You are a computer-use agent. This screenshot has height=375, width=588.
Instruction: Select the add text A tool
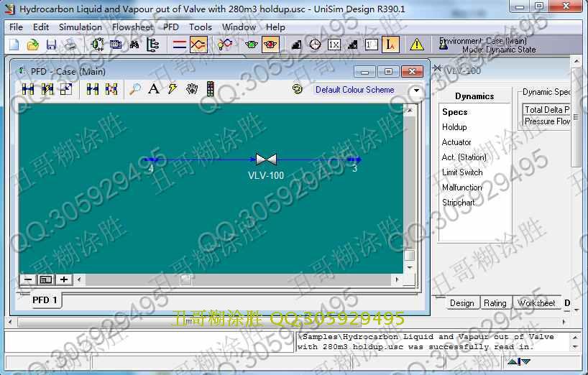tap(154, 89)
